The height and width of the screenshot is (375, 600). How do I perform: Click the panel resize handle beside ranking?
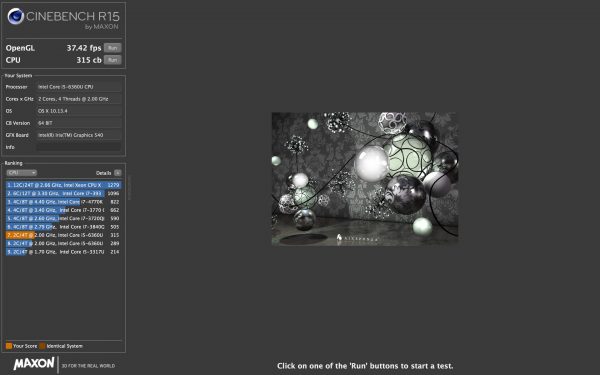pyautogui.click(x=129, y=188)
